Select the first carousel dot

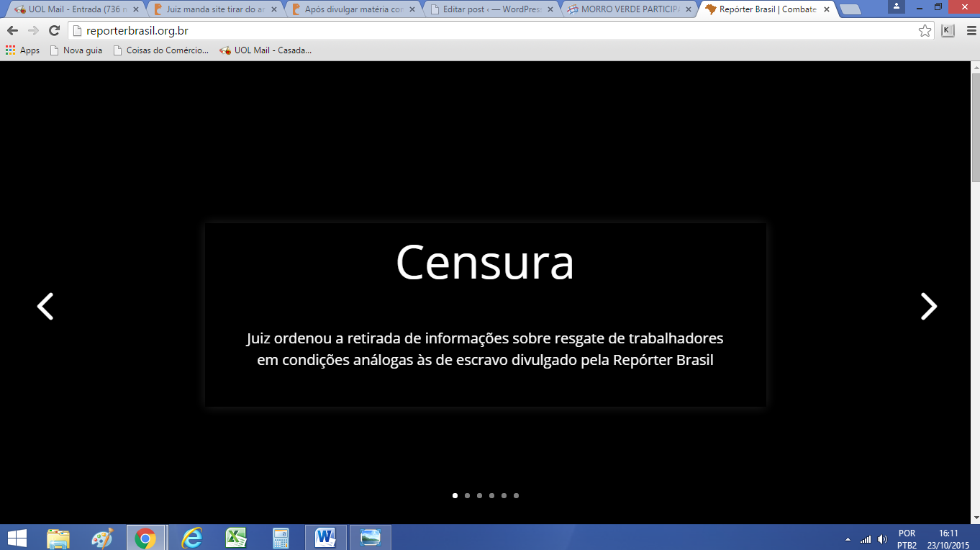pos(455,495)
